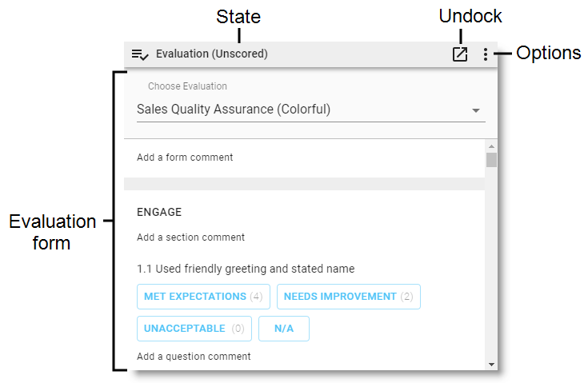The width and height of the screenshot is (588, 383).
Task: Click the Evaluation form annotation label
Action: (52, 232)
